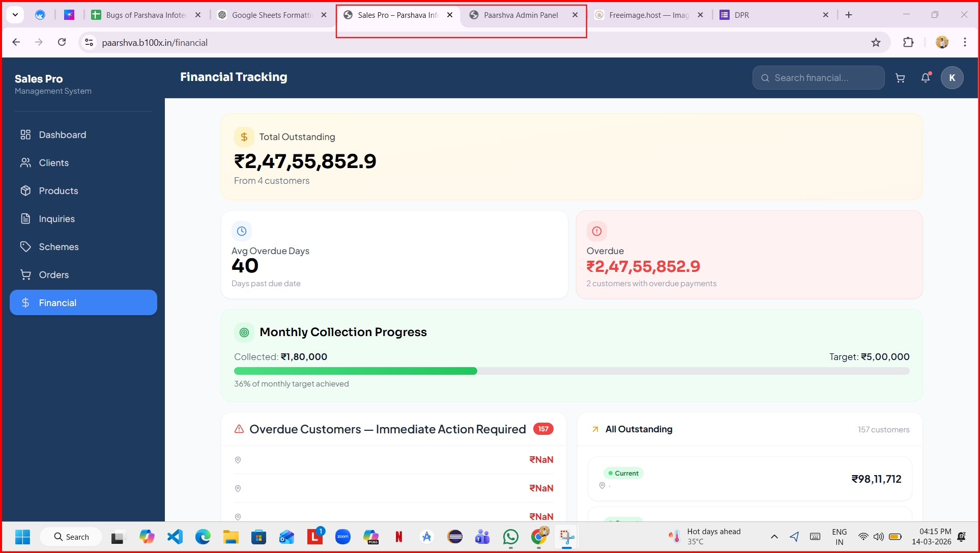Close the Sales Pro tab
The height and width of the screenshot is (553, 980).
point(450,15)
